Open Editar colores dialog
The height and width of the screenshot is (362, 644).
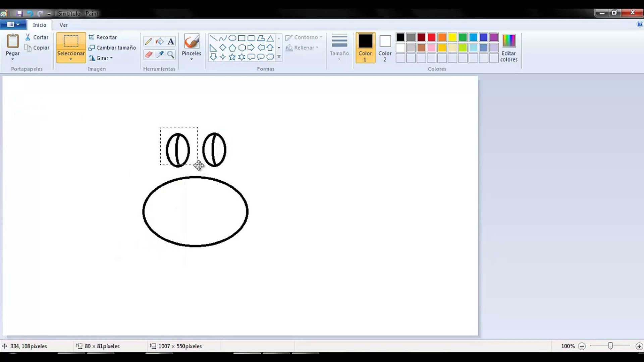pyautogui.click(x=508, y=48)
